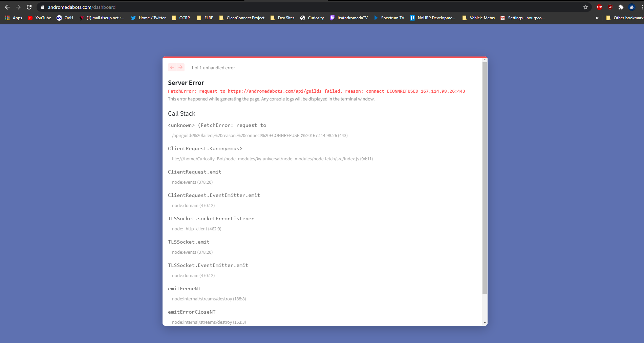The width and height of the screenshot is (644, 343).
Task: Click the error overlay scroll-down arrow
Action: coord(485,323)
